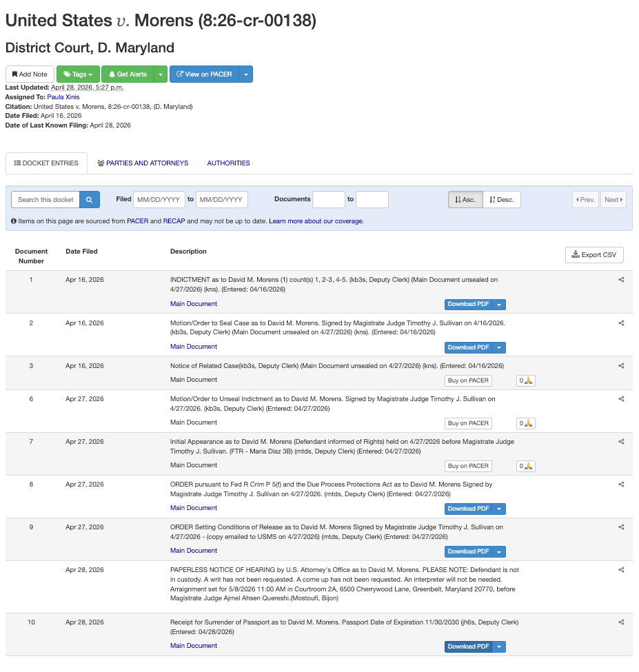Image resolution: width=639 pixels, height=672 pixels.
Task: Click the Export CSV button
Action: [594, 255]
